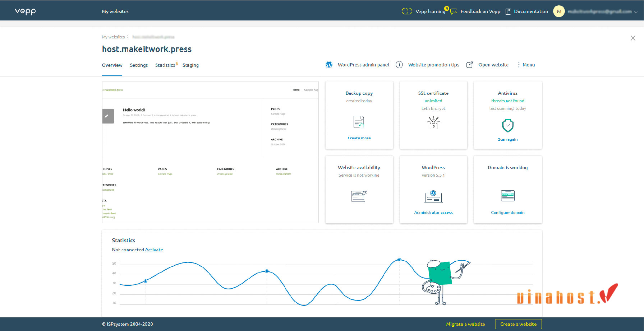
Task: Open website link
Action: [493, 65]
